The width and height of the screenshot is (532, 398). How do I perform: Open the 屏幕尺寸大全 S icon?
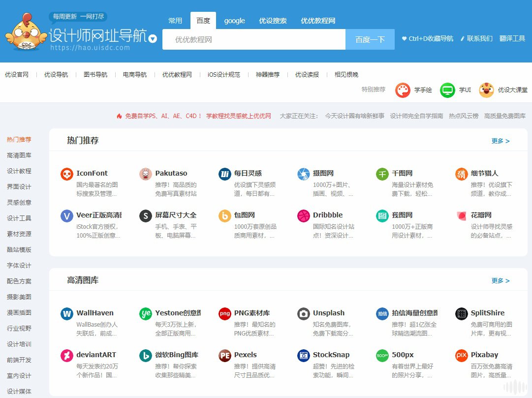[146, 216]
